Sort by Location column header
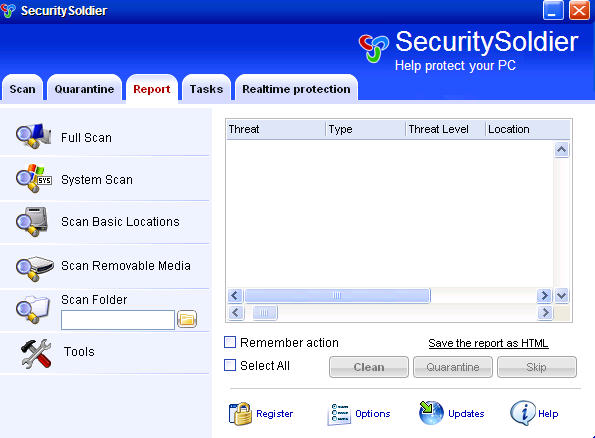This screenshot has width=595, height=438. click(x=527, y=129)
